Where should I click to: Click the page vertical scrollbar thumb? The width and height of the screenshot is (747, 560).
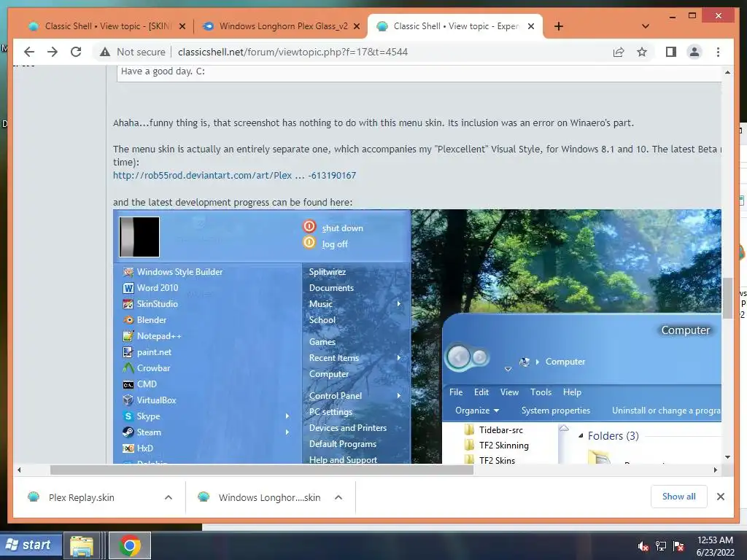[727, 298]
